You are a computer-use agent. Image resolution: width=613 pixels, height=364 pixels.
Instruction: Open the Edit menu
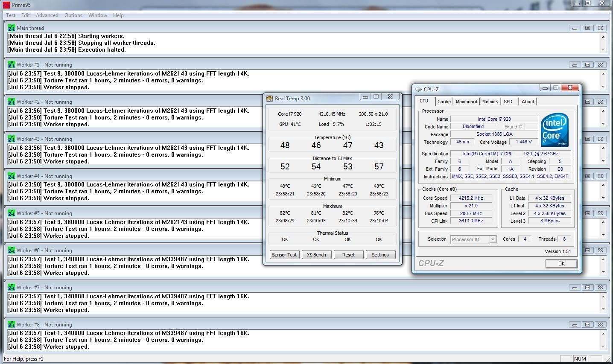26,15
